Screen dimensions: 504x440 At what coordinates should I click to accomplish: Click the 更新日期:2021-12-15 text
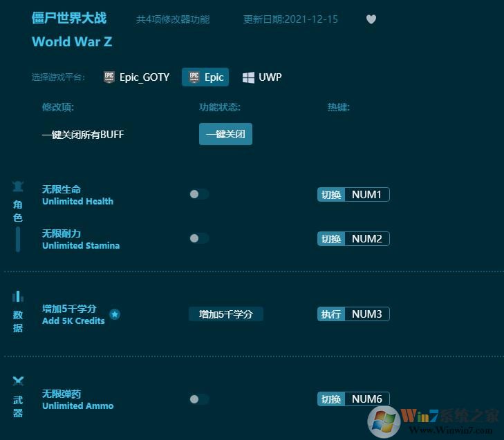coord(290,19)
